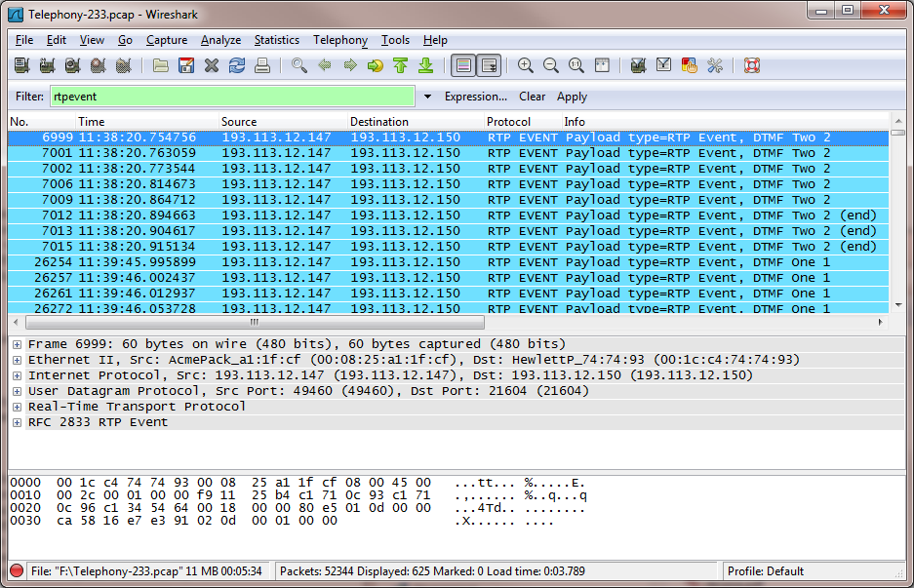Expand the User Datagram Protocol node
The height and width of the screenshot is (588, 914).
click(17, 392)
